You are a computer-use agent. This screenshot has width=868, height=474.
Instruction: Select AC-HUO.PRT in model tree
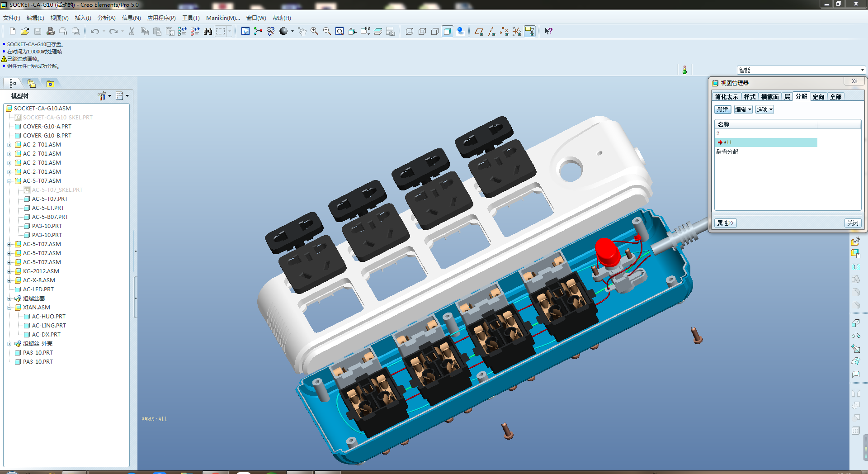point(49,317)
